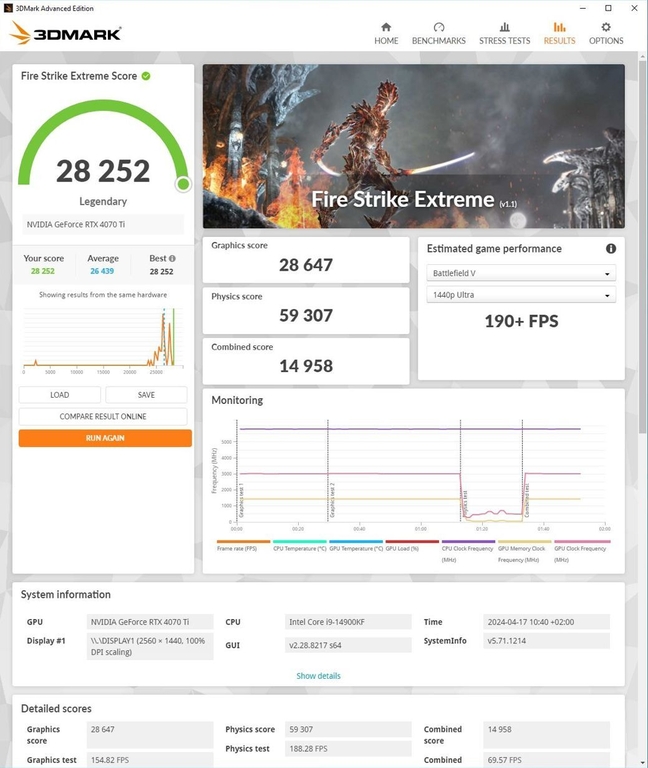Image resolution: width=648 pixels, height=768 pixels.
Task: Click the 190+ FPS estimate
Action: pyautogui.click(x=521, y=321)
